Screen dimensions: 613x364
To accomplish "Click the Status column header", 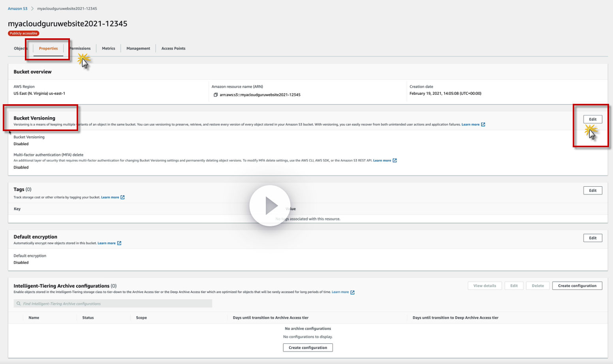I will tap(88, 318).
